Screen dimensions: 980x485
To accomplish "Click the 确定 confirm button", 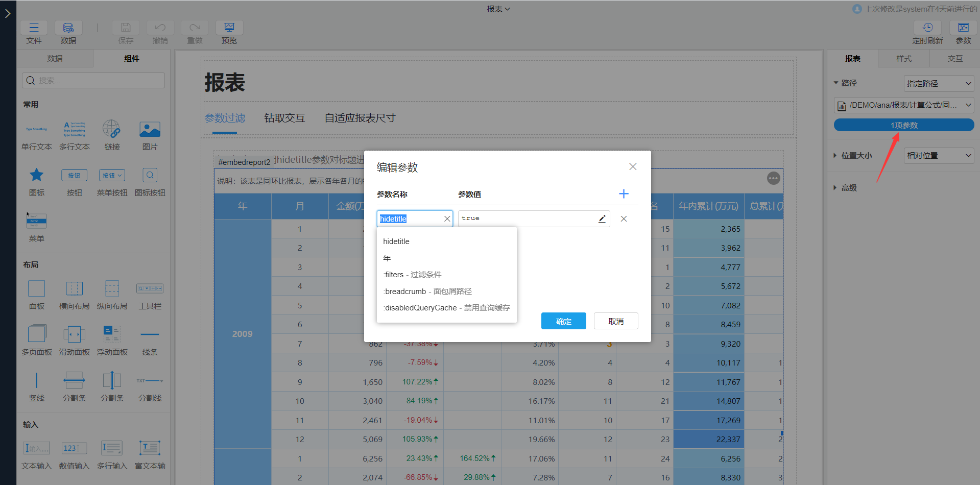I will (x=563, y=321).
